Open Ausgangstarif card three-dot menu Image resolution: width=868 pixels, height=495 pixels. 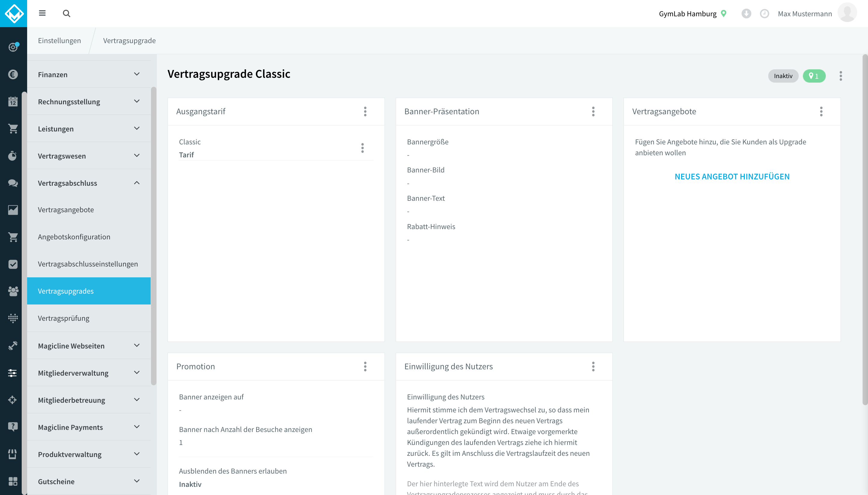point(365,112)
